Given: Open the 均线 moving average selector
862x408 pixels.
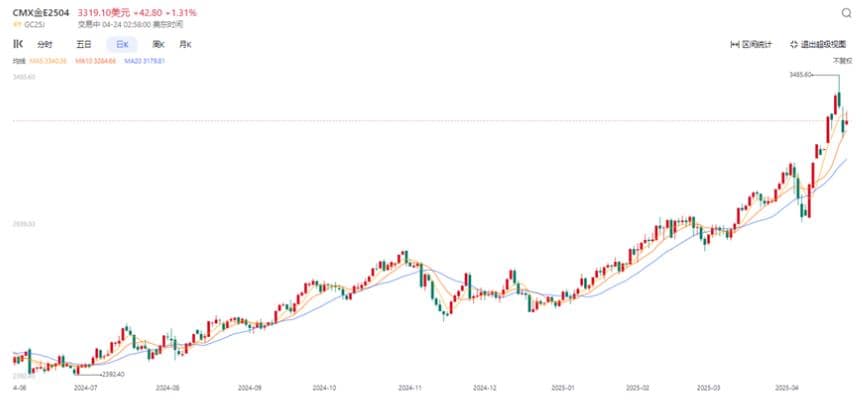Looking at the screenshot, I should (x=18, y=61).
